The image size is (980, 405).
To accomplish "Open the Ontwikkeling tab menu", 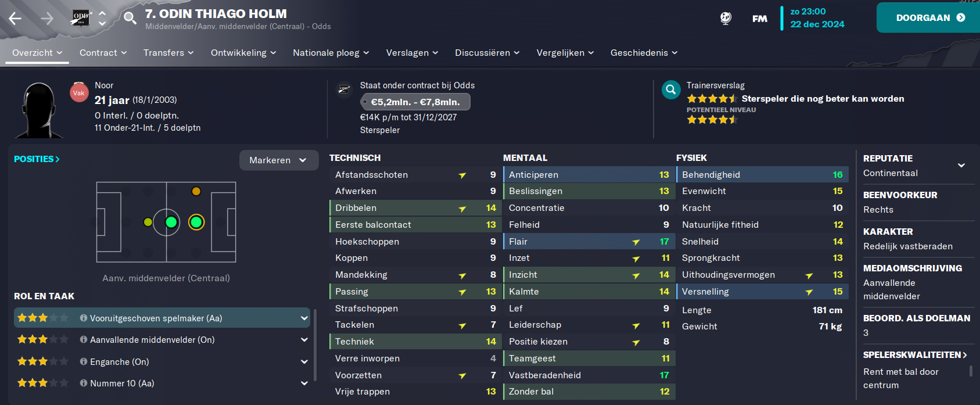I will coord(243,52).
